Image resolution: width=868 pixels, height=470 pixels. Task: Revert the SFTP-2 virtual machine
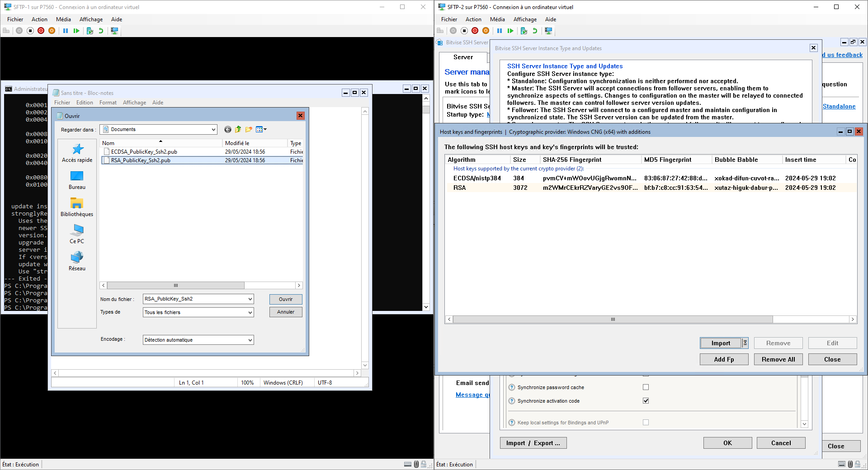click(x=535, y=31)
